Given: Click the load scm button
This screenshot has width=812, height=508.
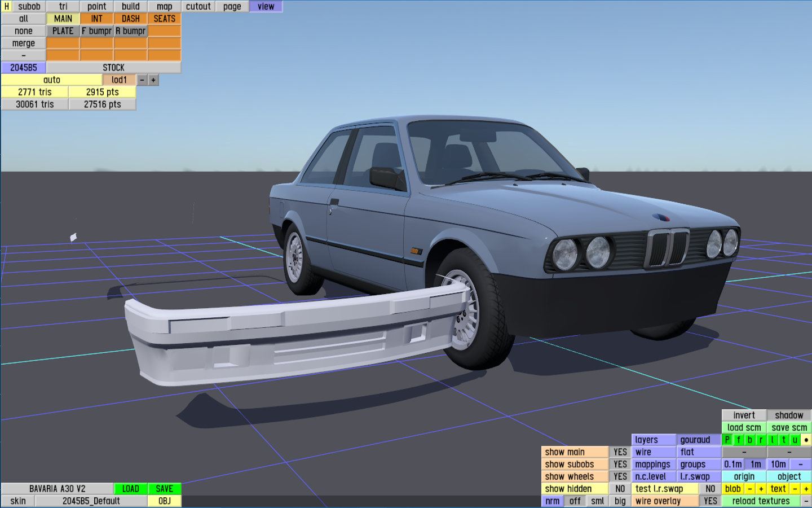Looking at the screenshot, I should coord(744,428).
